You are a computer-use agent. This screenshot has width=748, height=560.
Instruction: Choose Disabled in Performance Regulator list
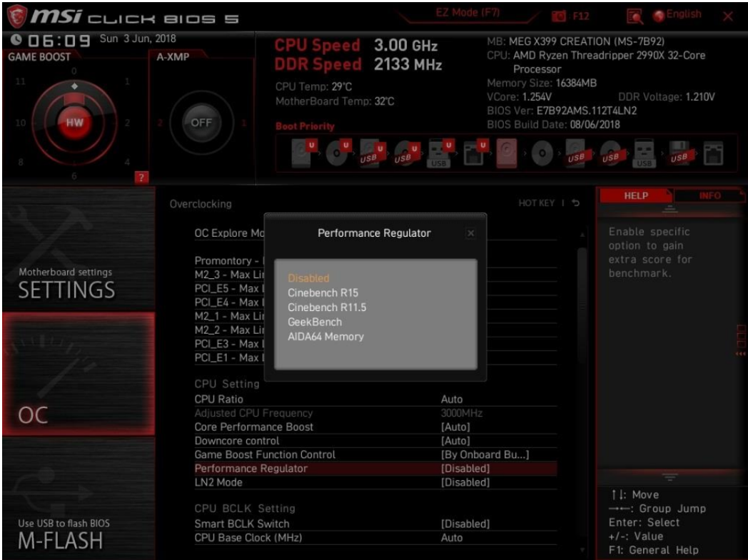308,278
